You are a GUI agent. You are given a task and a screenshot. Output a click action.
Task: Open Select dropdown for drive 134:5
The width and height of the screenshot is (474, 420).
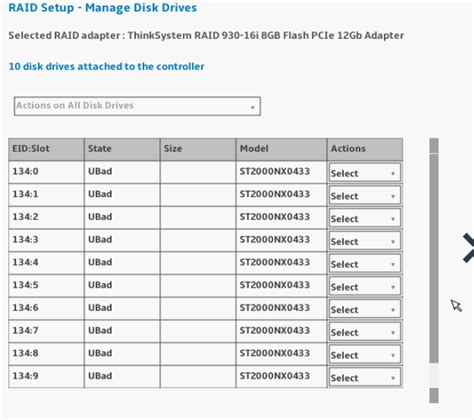[365, 286]
